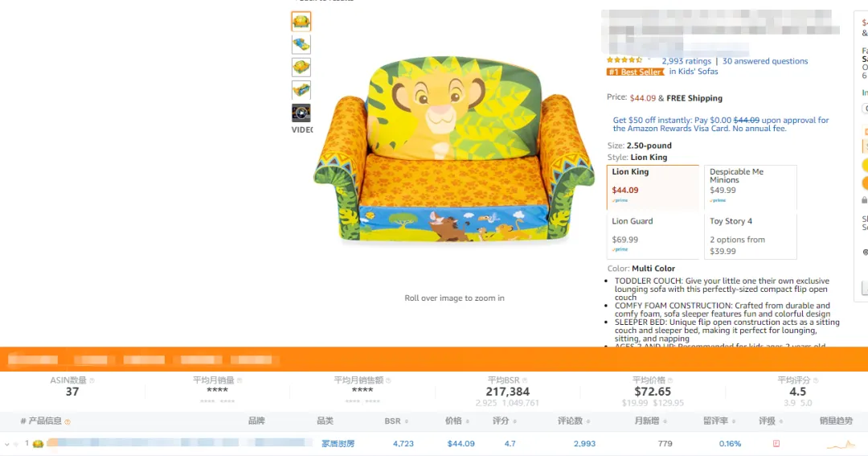Select the Lion King style option
868x456 pixels.
point(653,187)
